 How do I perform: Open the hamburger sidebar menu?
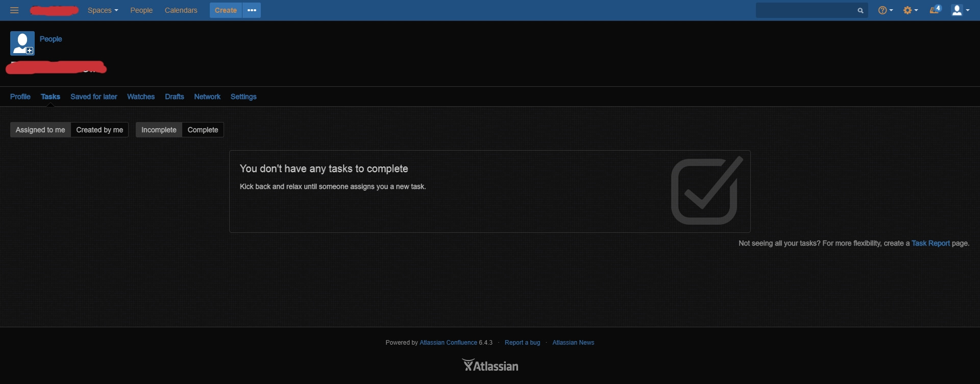(x=14, y=10)
